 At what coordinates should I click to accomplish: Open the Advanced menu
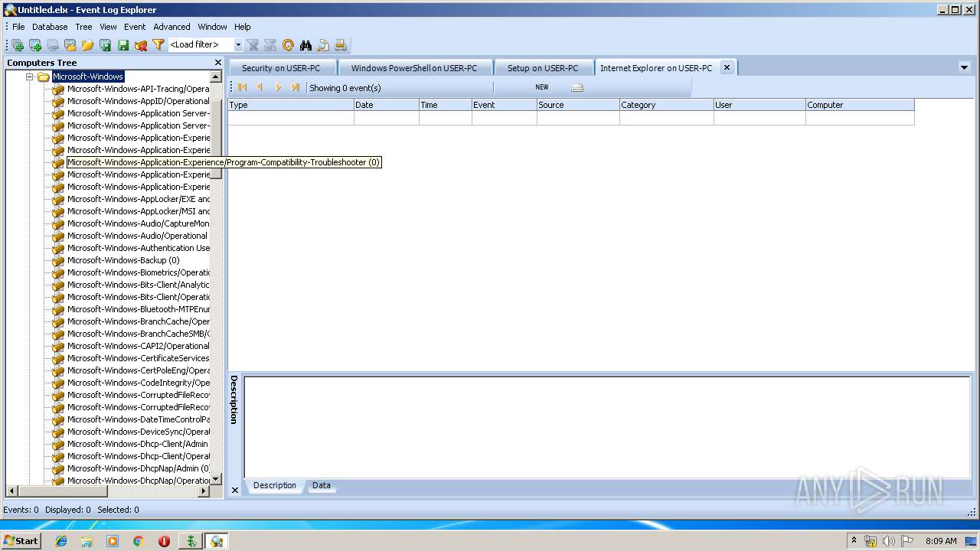point(171,27)
